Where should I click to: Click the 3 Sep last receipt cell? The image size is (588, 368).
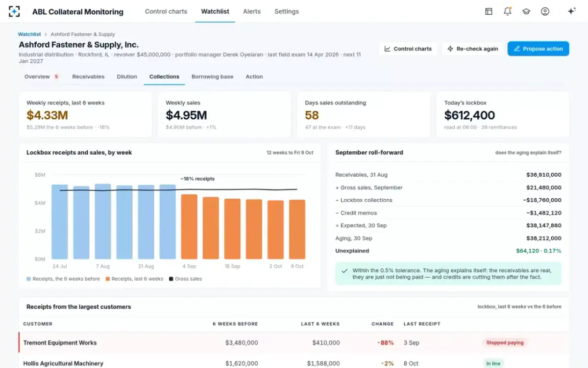coord(411,342)
